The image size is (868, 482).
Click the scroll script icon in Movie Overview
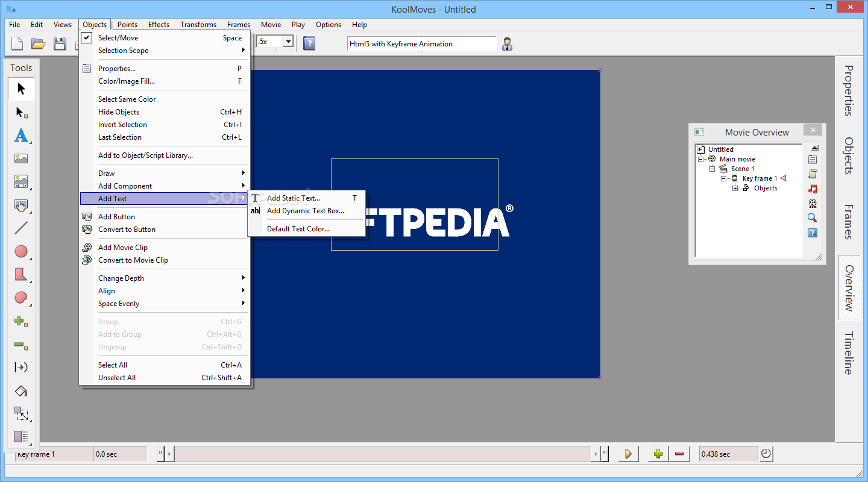tap(813, 174)
